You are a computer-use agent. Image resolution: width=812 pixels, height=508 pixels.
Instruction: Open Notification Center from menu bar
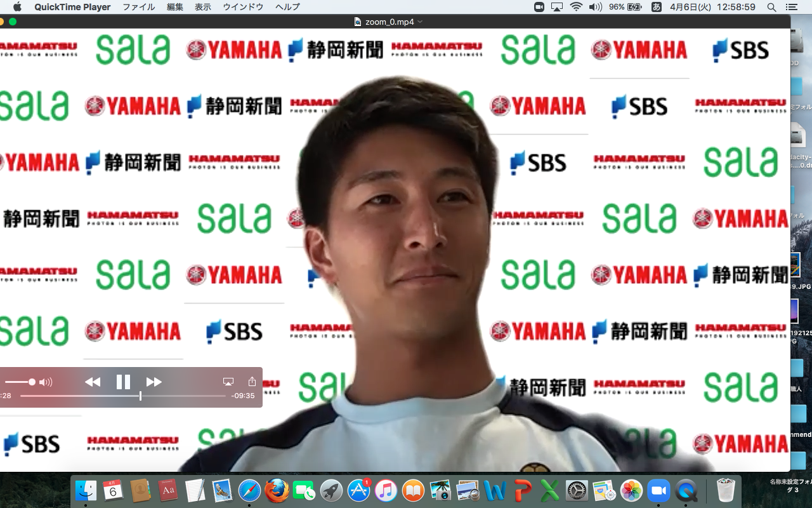pos(790,7)
